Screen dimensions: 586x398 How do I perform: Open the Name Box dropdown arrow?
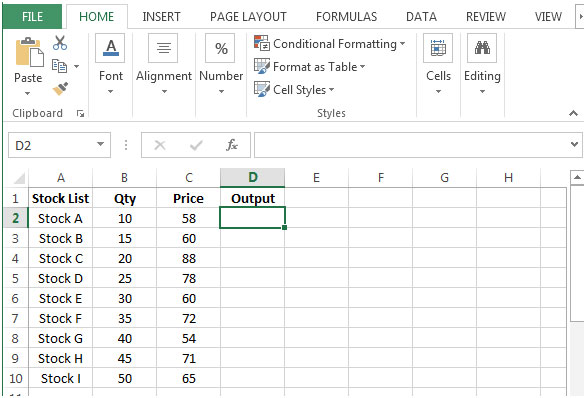click(100, 144)
